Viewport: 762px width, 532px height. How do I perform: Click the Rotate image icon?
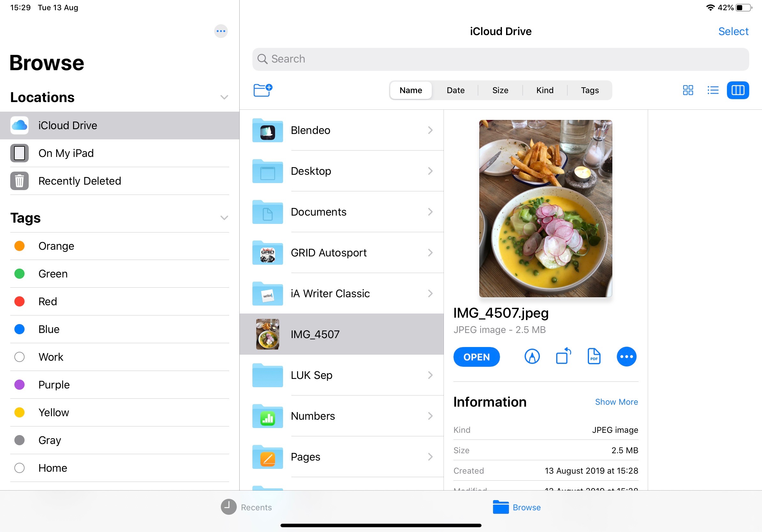pos(563,357)
